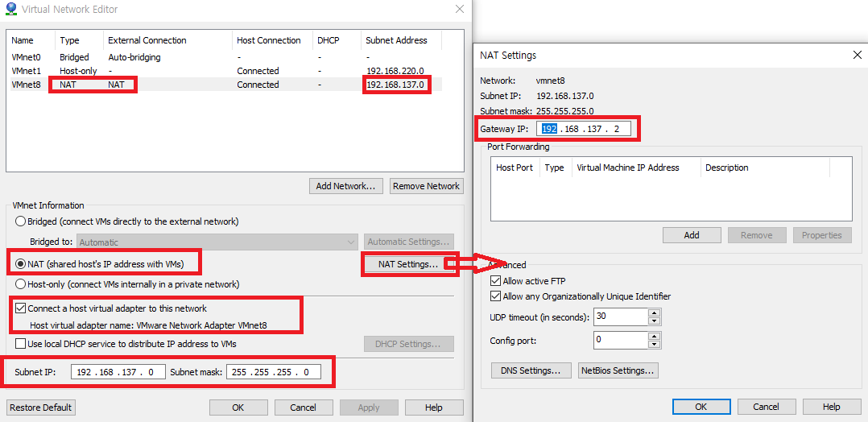Select the Bridged radio button
Screen dimensions: 868x422
pos(20,221)
